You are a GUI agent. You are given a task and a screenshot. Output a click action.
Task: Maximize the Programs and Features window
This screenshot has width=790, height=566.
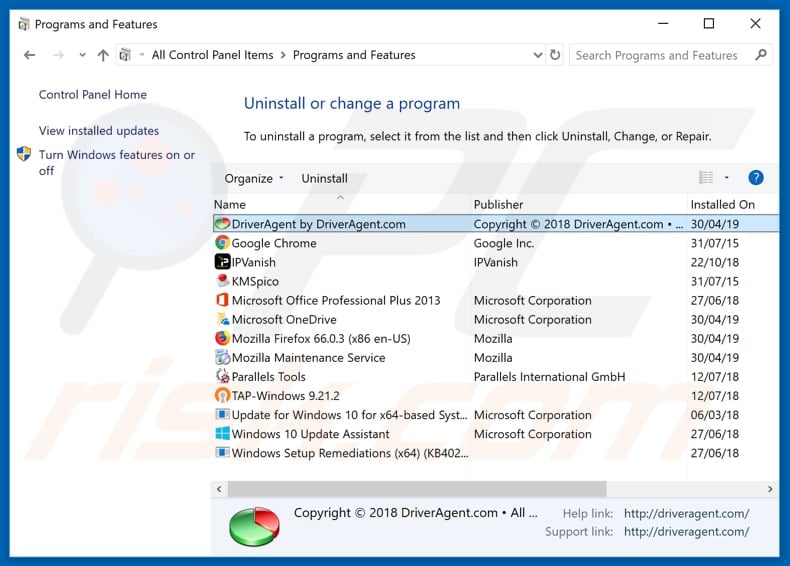pos(709,23)
